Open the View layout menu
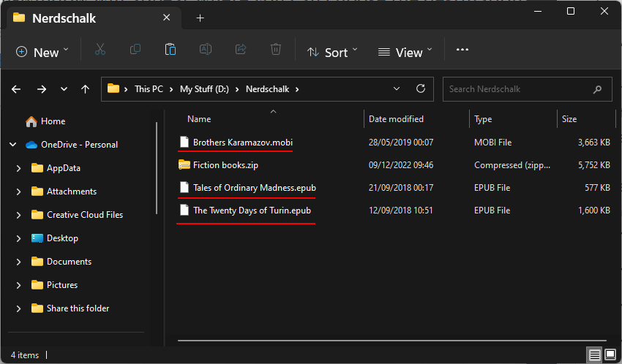This screenshot has width=622, height=364. click(405, 52)
